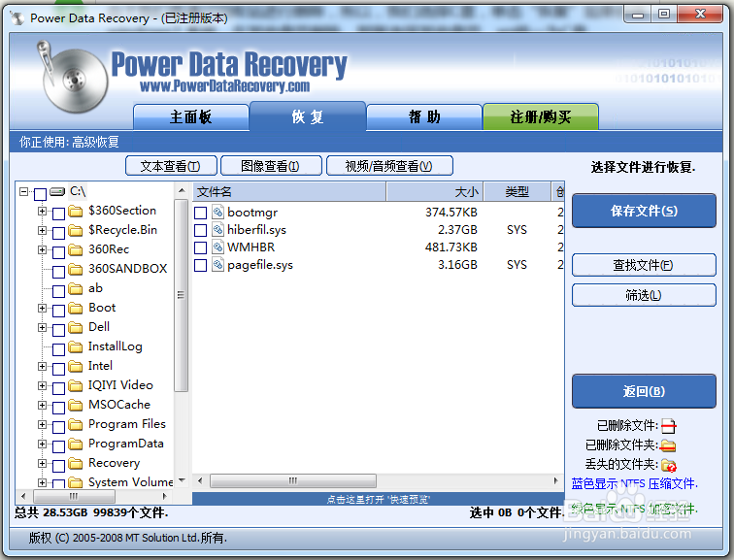Check the bootmgr file checkbox
Screen dimensions: 734x560
[x=200, y=213]
